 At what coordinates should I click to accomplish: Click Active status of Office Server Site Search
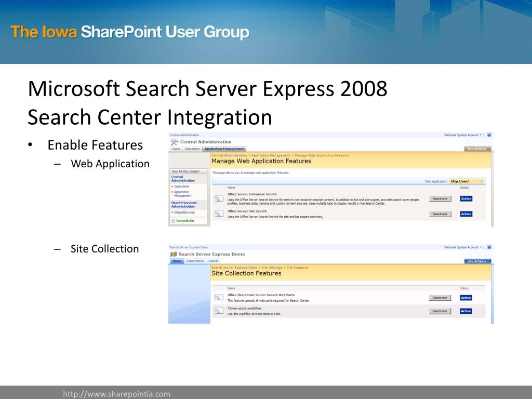coord(466,214)
